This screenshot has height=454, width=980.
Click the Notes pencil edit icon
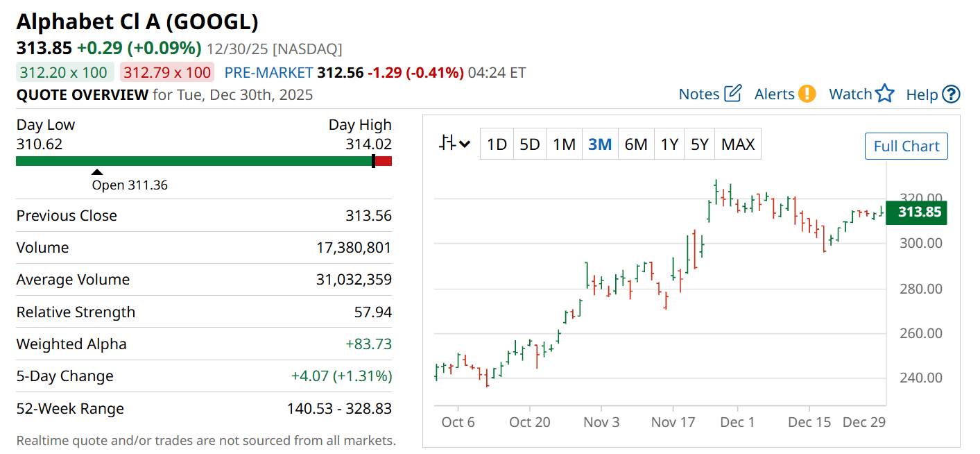tap(732, 94)
